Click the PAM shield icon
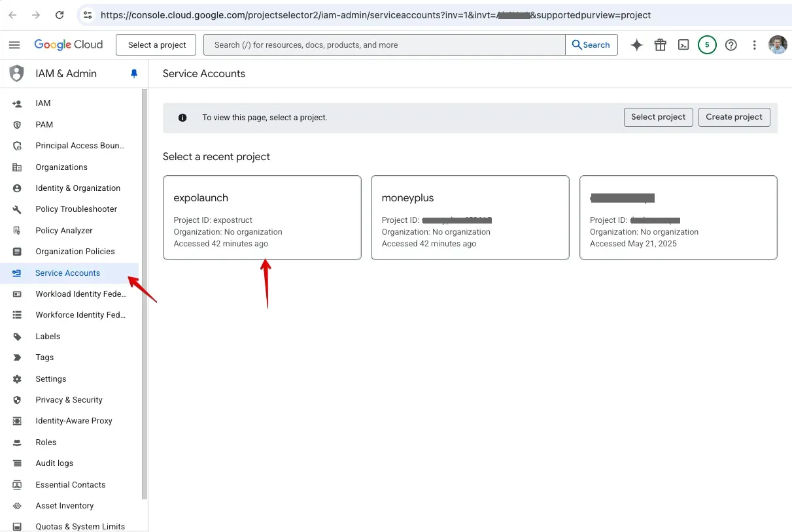Image resolution: width=792 pixels, height=532 pixels. [17, 125]
